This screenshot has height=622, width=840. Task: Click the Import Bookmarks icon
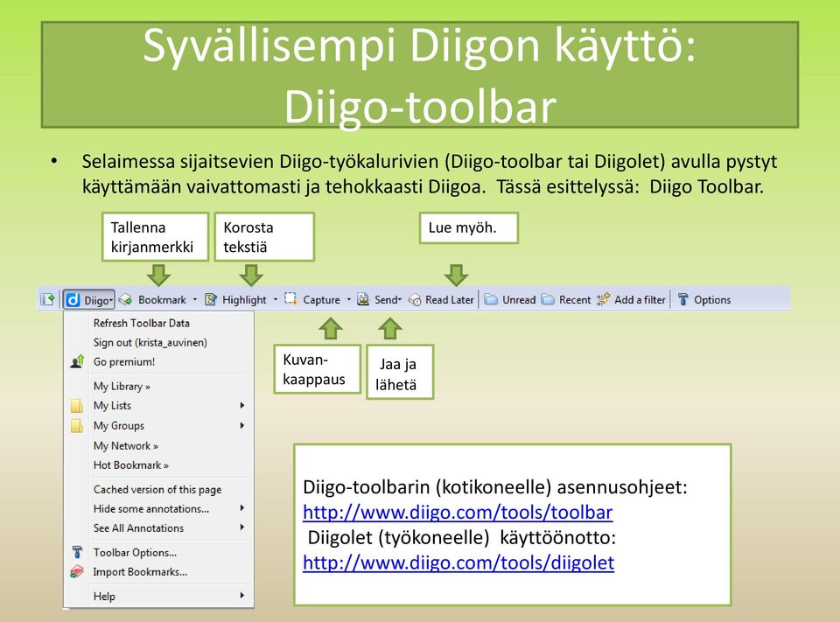(x=77, y=571)
